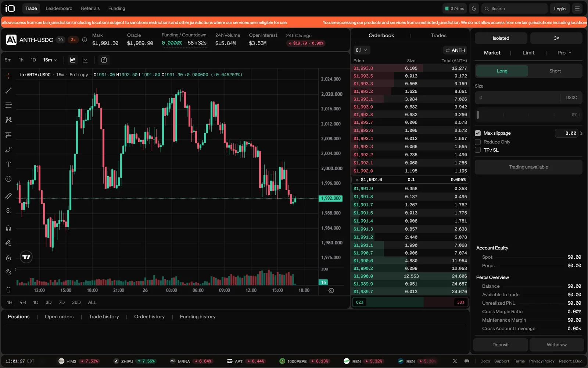Open the 0.1 orderbook grouping dropdown

(x=362, y=50)
